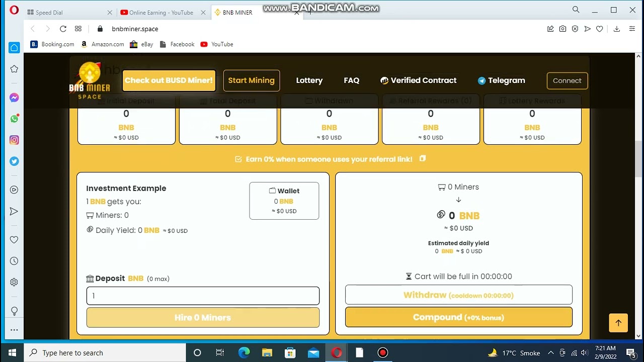Open sidebar heart pinboards icon
The height and width of the screenshot is (362, 644).
tap(14, 240)
